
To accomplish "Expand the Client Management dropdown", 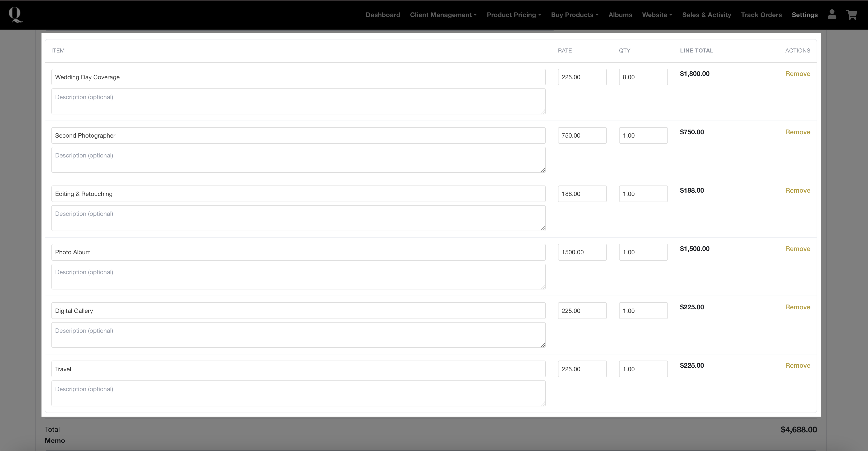I will pos(443,15).
